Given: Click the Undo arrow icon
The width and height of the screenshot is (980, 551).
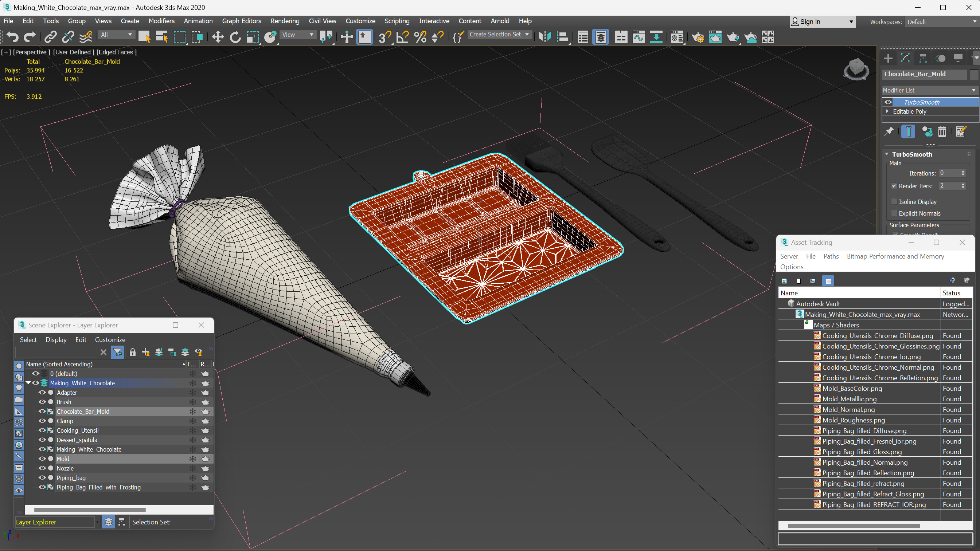Looking at the screenshot, I should coord(12,37).
